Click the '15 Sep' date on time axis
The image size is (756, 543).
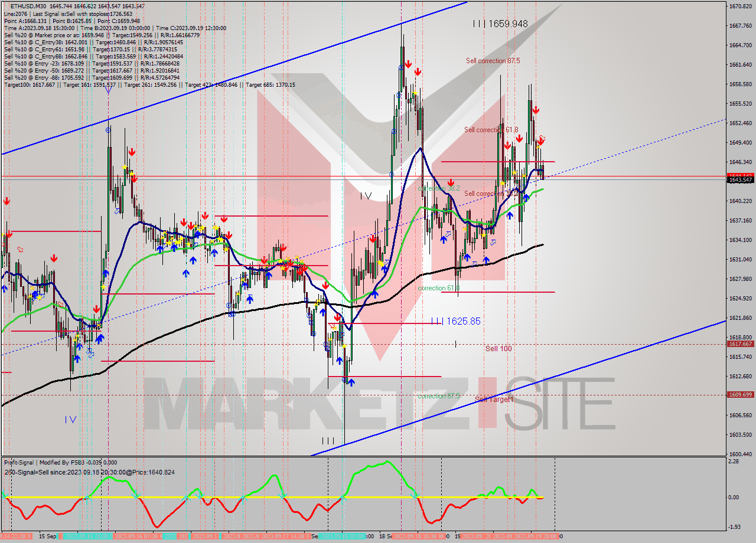pos(47,537)
